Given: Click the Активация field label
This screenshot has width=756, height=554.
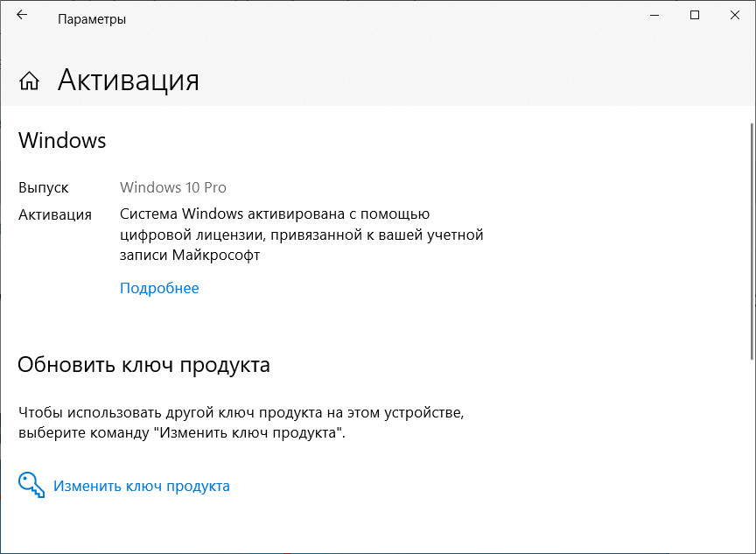Looking at the screenshot, I should click(55, 214).
